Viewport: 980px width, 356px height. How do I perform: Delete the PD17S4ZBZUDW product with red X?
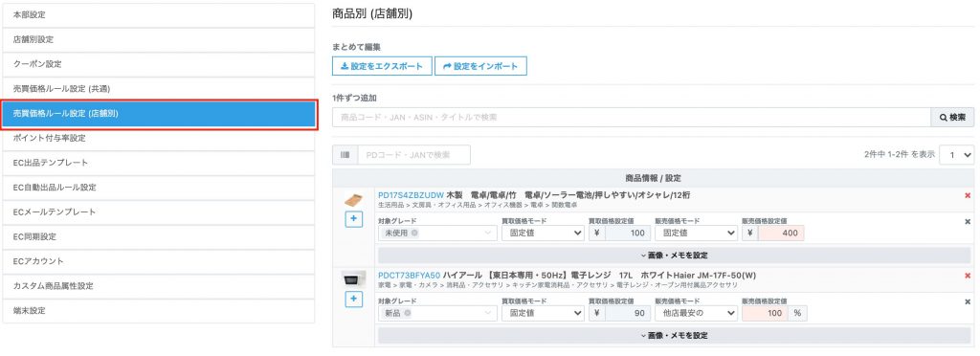point(968,195)
